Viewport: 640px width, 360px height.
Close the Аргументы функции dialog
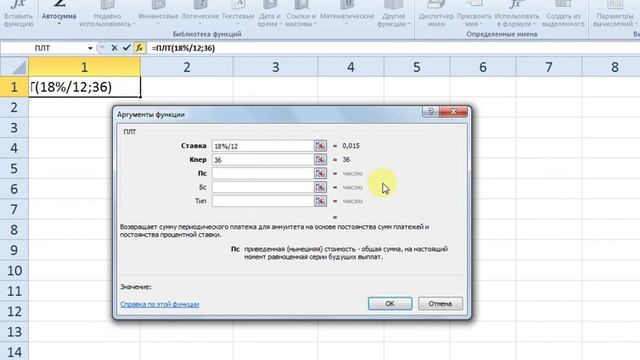[x=453, y=111]
